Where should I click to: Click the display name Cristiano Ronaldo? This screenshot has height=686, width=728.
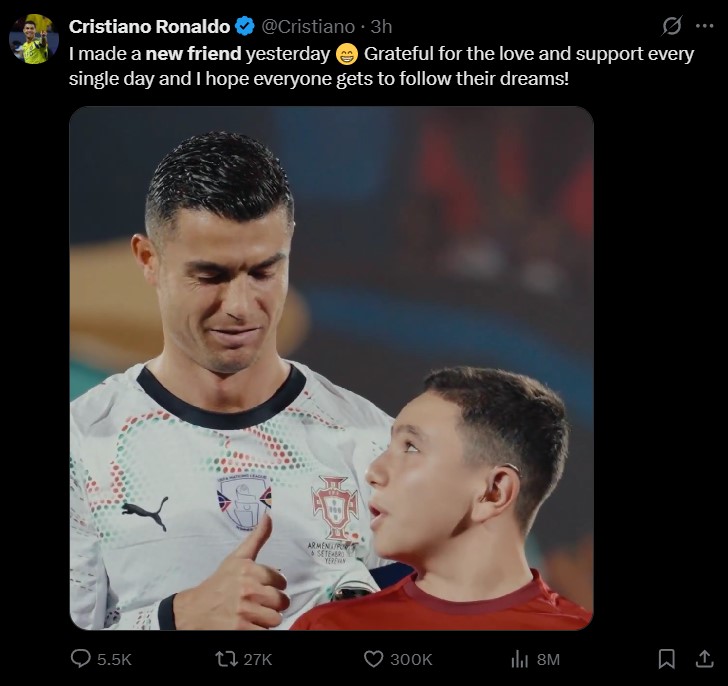coord(149,28)
